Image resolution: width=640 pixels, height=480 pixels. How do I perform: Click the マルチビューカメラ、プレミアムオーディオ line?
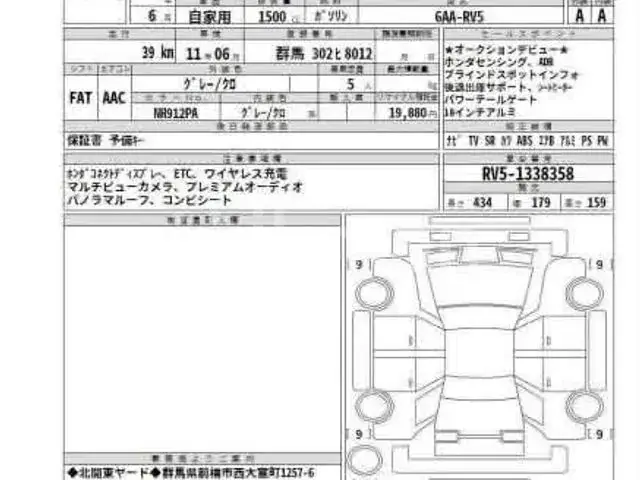point(185,187)
